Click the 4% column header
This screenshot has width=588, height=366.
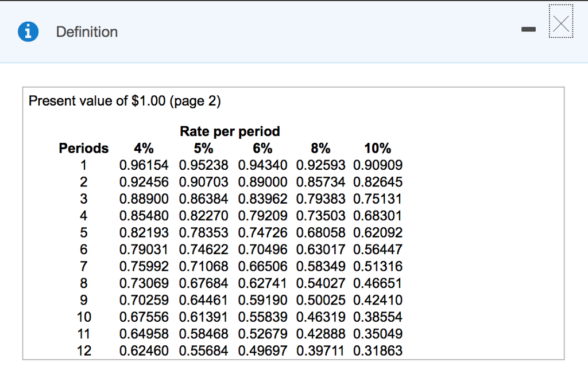(x=144, y=148)
